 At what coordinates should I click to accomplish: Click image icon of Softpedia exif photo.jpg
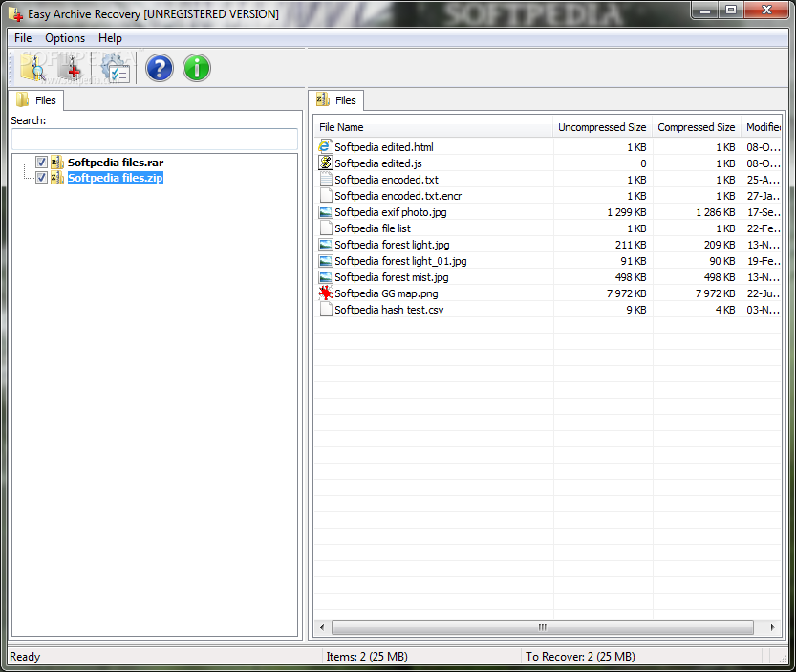click(326, 212)
